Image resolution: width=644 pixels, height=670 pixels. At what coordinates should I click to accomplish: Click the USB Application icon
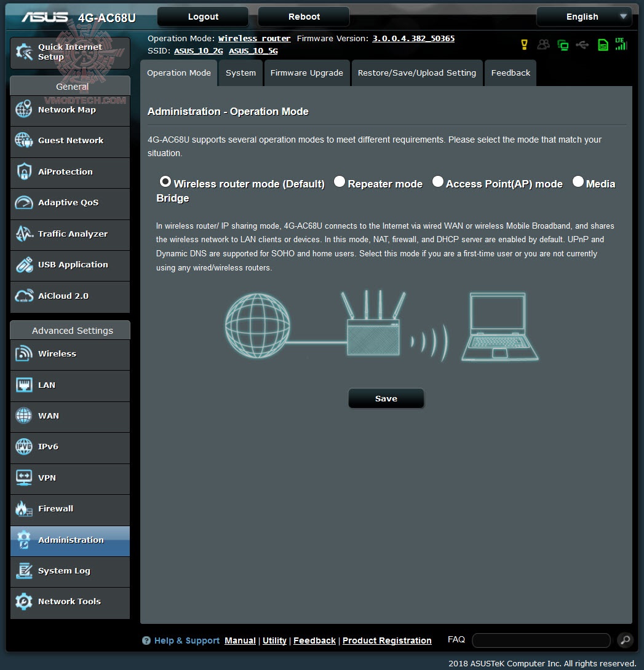pyautogui.click(x=24, y=264)
